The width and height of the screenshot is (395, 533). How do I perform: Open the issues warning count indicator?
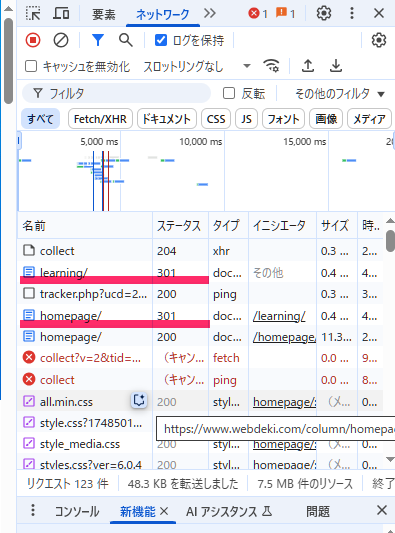point(285,14)
